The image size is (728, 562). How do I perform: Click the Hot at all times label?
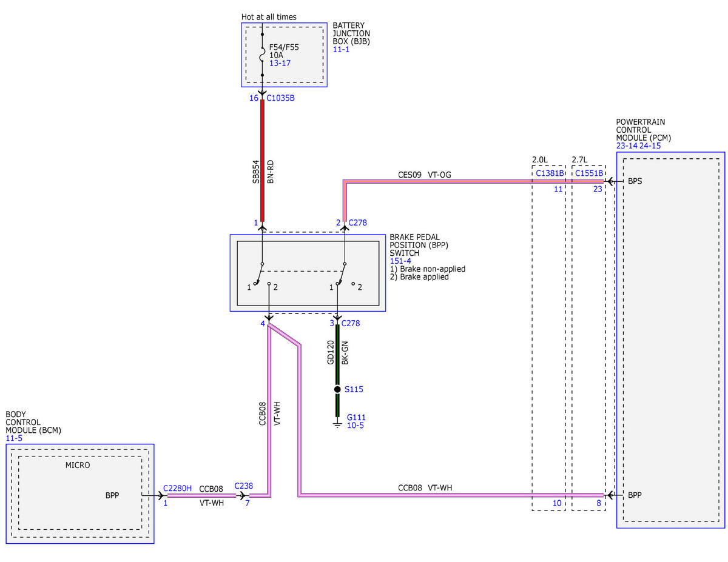269,17
